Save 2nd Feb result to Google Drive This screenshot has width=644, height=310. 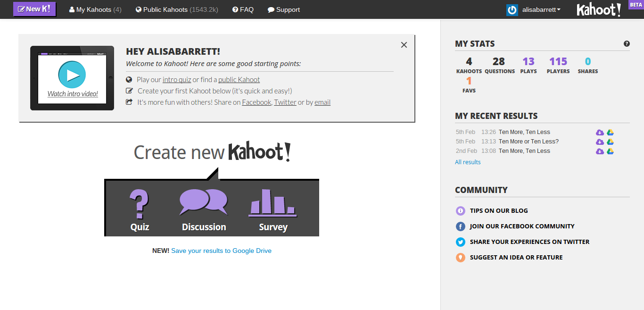pyautogui.click(x=610, y=151)
